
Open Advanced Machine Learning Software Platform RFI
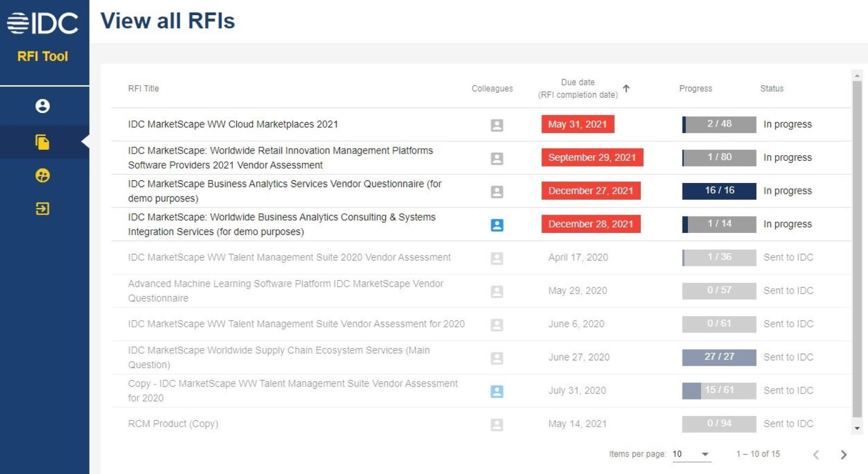pyautogui.click(x=285, y=290)
